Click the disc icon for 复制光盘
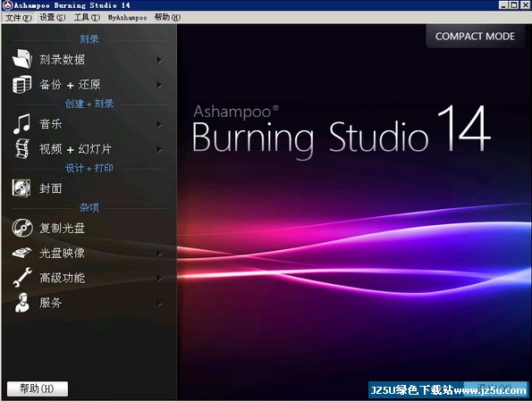 (x=22, y=228)
